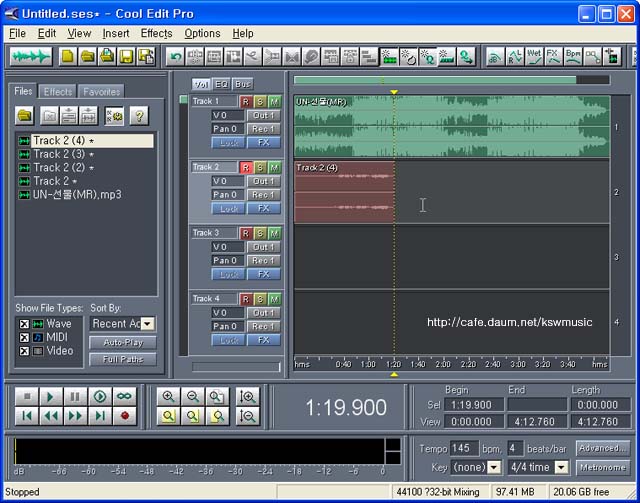Click Open File icon in Files panel
640x503 pixels.
tap(24, 116)
